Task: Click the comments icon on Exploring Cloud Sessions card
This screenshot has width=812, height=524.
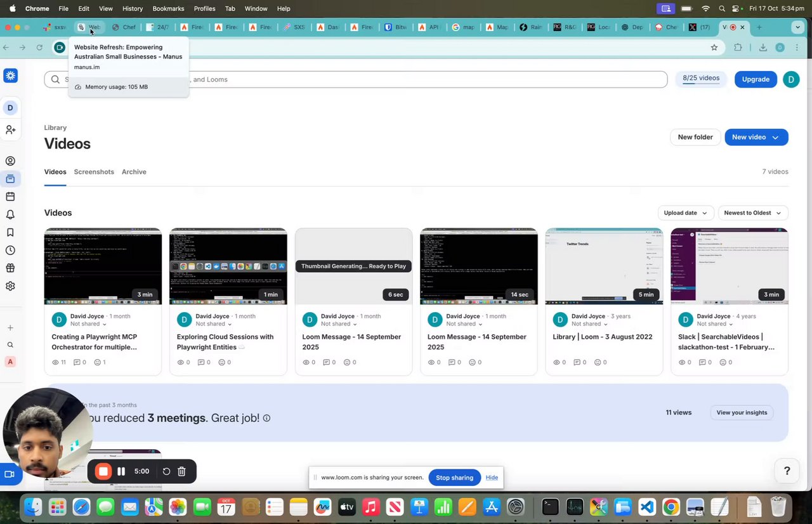Action: tap(202, 362)
